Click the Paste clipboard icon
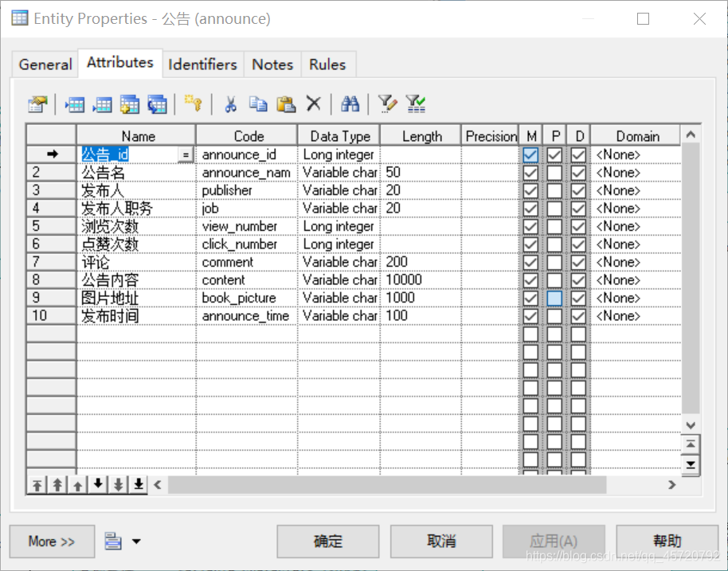This screenshot has width=728, height=571. tap(286, 104)
